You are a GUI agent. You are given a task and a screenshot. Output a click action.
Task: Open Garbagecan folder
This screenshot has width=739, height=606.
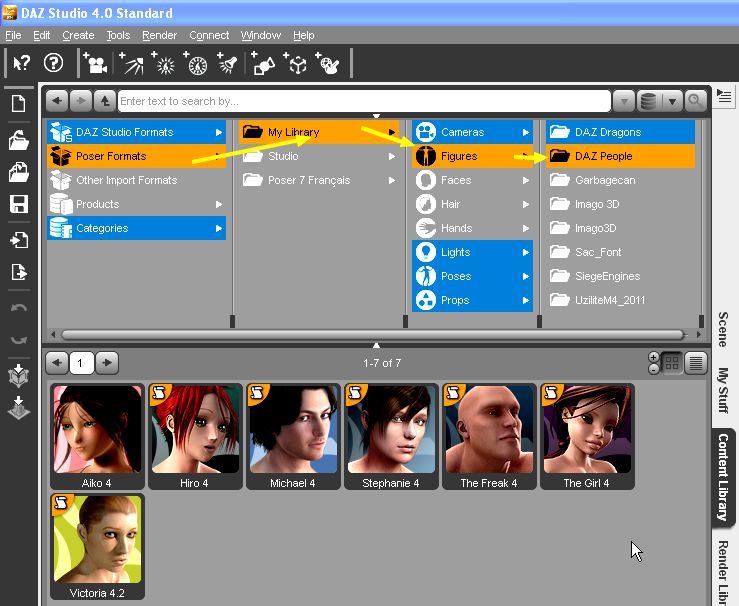click(x=620, y=180)
